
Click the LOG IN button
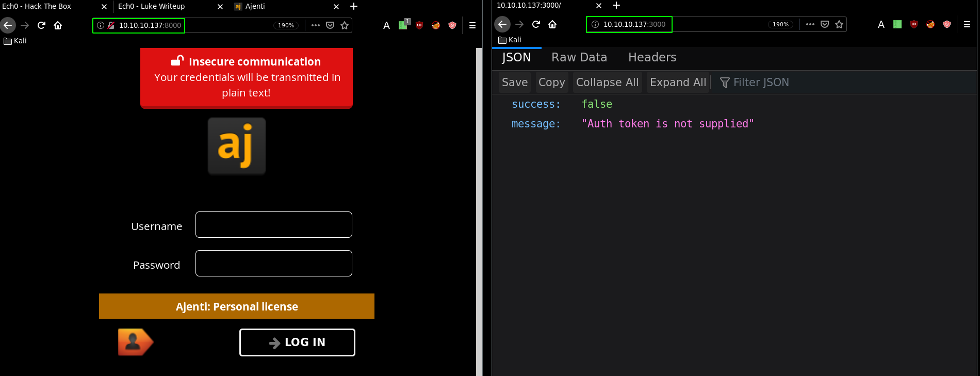(297, 342)
